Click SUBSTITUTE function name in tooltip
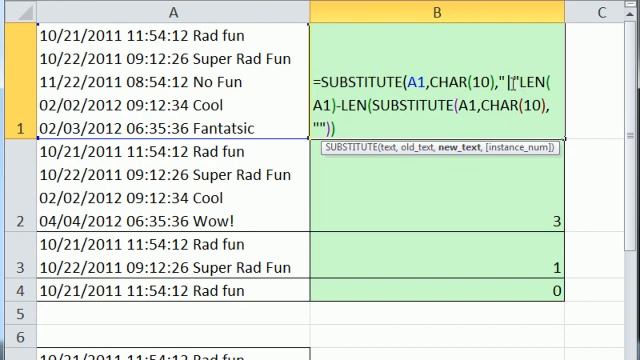This screenshot has width=640, height=360. (351, 147)
